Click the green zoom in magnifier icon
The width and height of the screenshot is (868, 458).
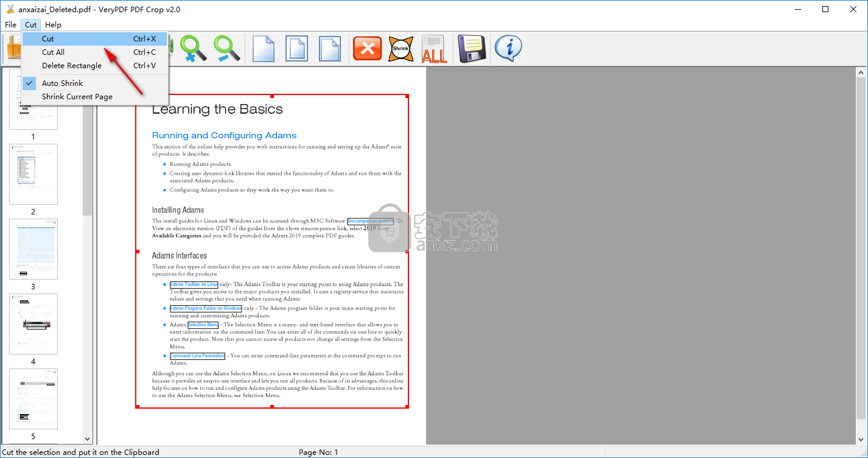pyautogui.click(x=193, y=48)
